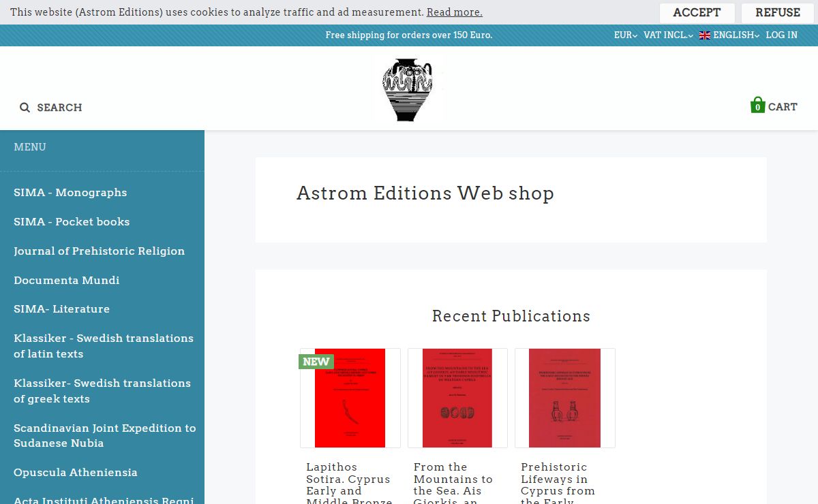Open SIMA - Monographs menu item

[70, 193]
